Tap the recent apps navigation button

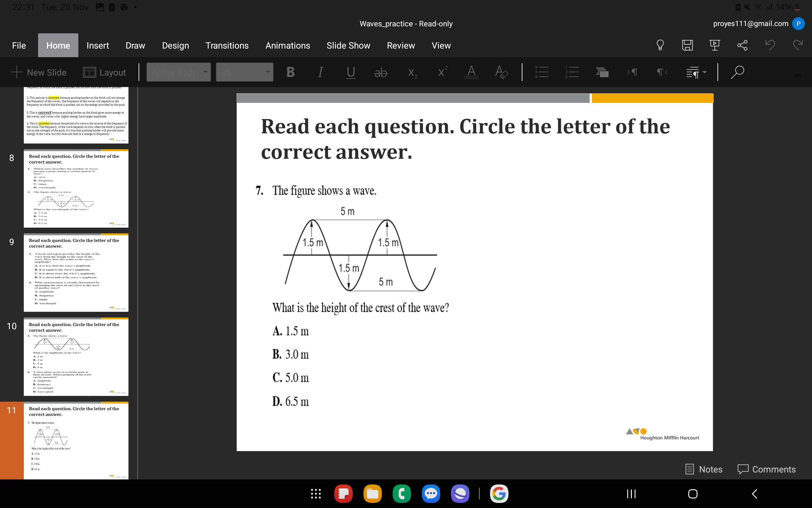pos(631,493)
